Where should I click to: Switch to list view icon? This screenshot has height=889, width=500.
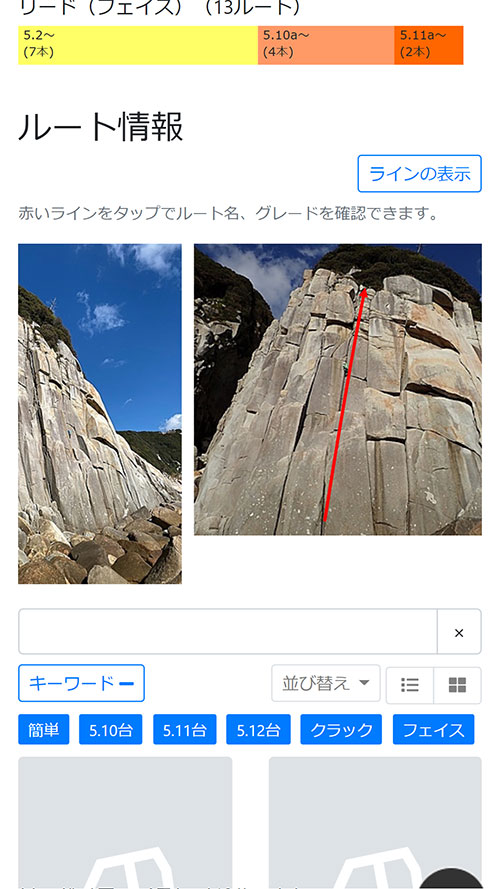(x=410, y=685)
